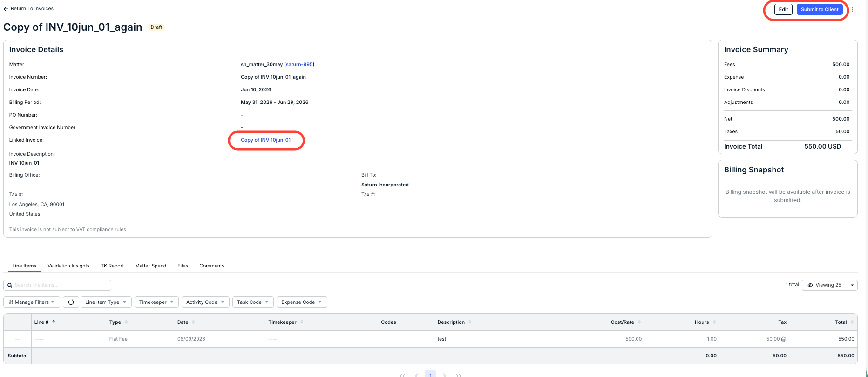
Task: Click the billing period May 31, 2026 - Jun 29, 2026
Action: (275, 102)
